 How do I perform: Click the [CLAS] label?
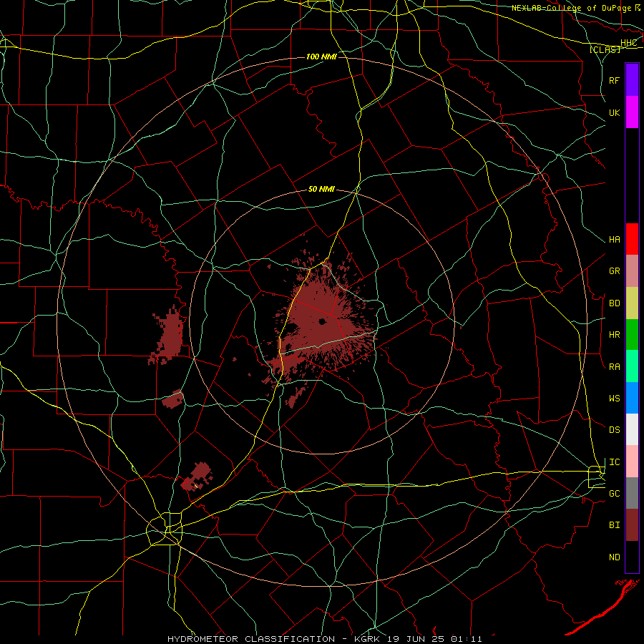tap(605, 49)
